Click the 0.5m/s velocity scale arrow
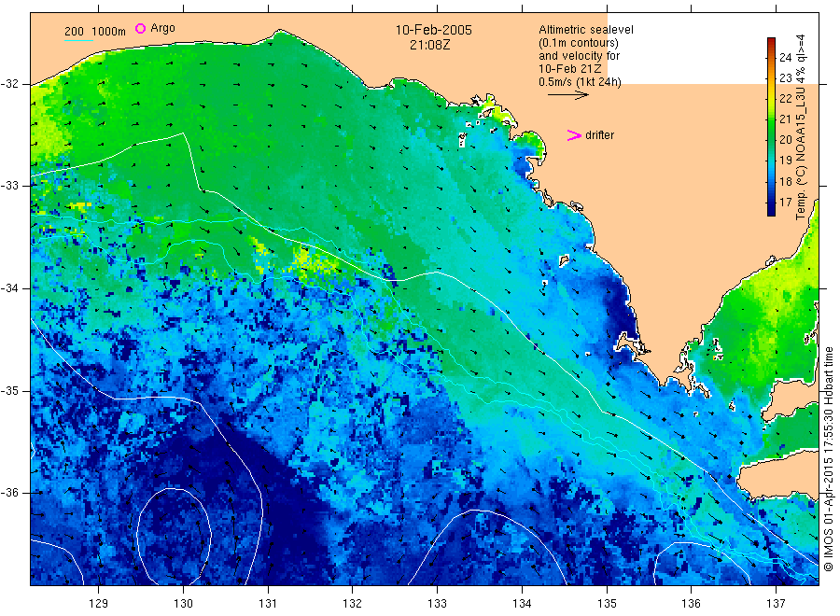 point(567,95)
